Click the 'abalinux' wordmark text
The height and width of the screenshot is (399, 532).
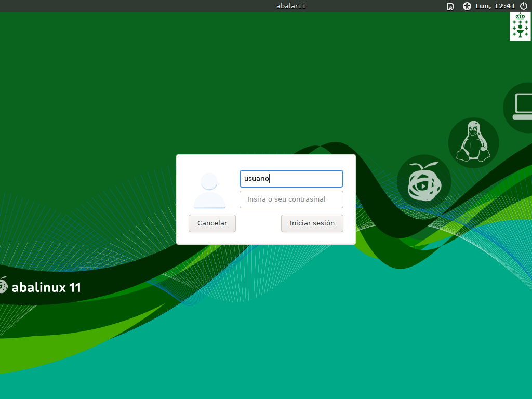[x=38, y=287]
